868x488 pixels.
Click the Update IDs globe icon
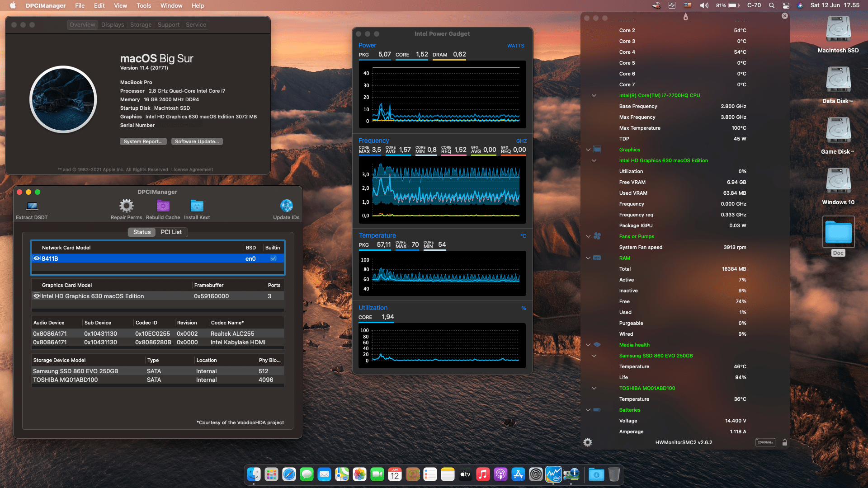pos(286,206)
